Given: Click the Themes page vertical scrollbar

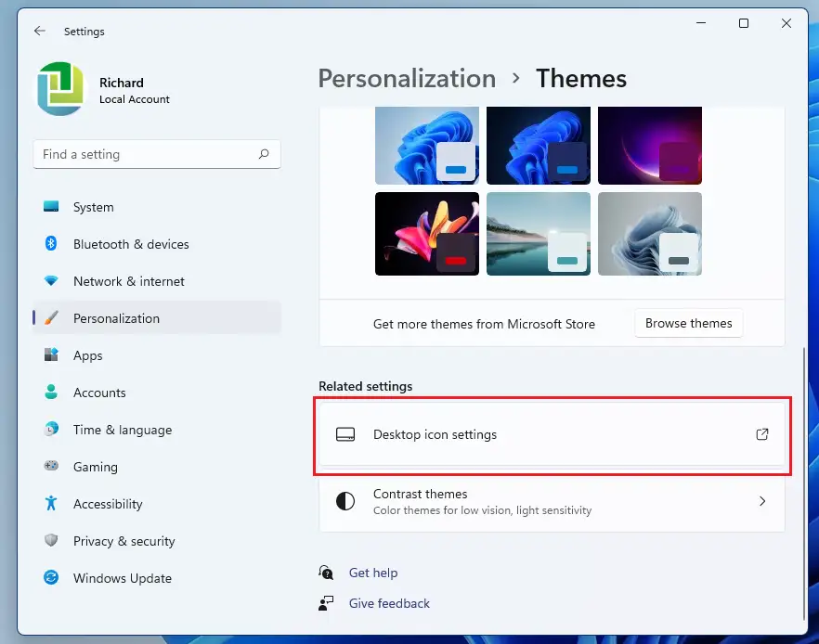Looking at the screenshot, I should point(804,483).
